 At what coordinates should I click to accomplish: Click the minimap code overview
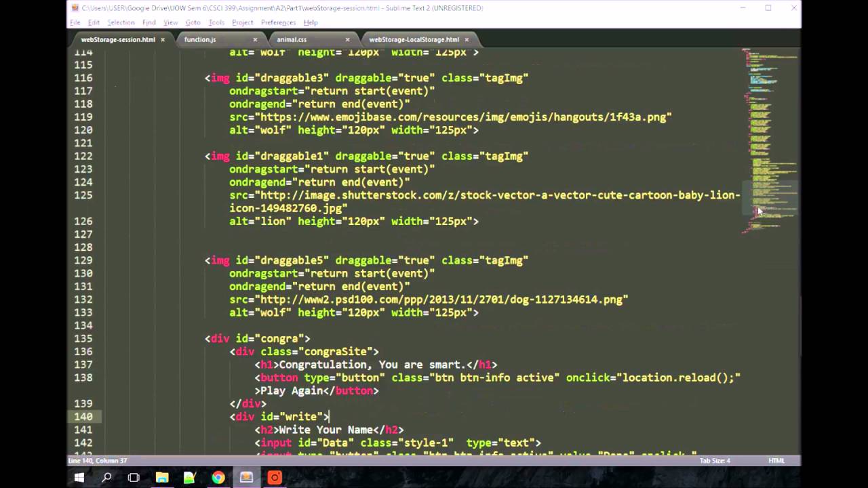click(770, 140)
